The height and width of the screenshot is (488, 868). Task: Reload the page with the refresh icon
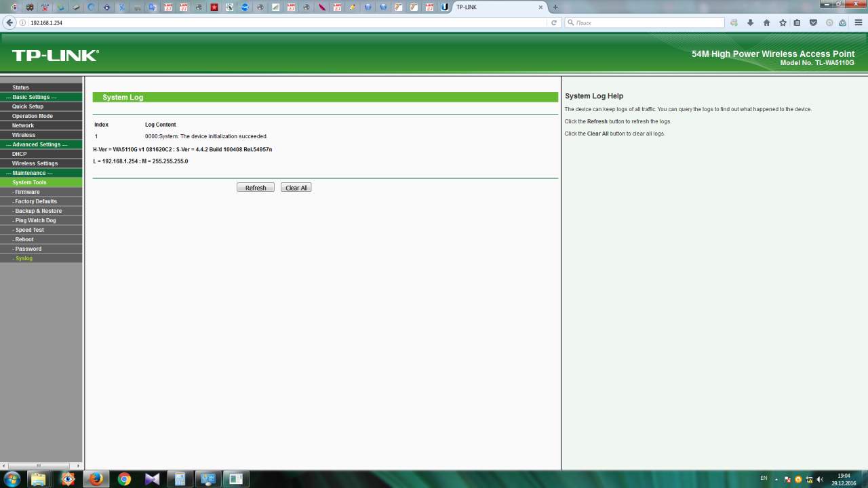pos(554,22)
